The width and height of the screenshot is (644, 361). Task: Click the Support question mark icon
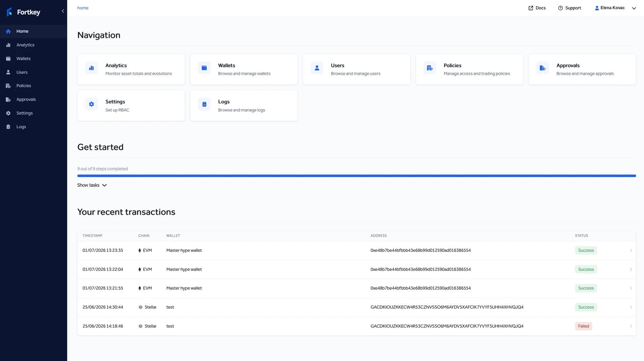561,8
